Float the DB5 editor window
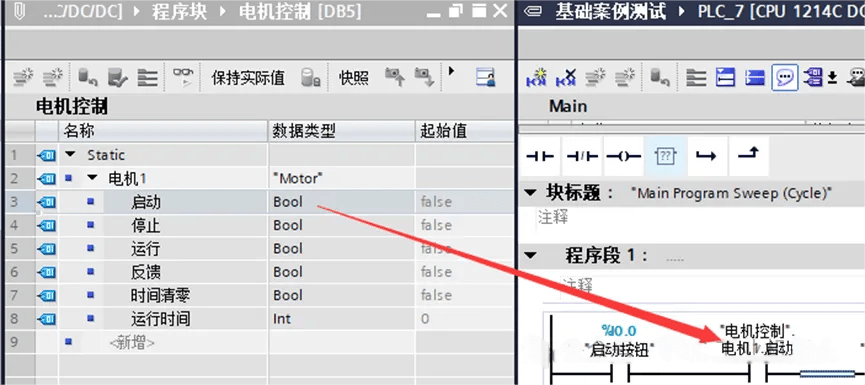The height and width of the screenshot is (385, 865). (x=456, y=12)
